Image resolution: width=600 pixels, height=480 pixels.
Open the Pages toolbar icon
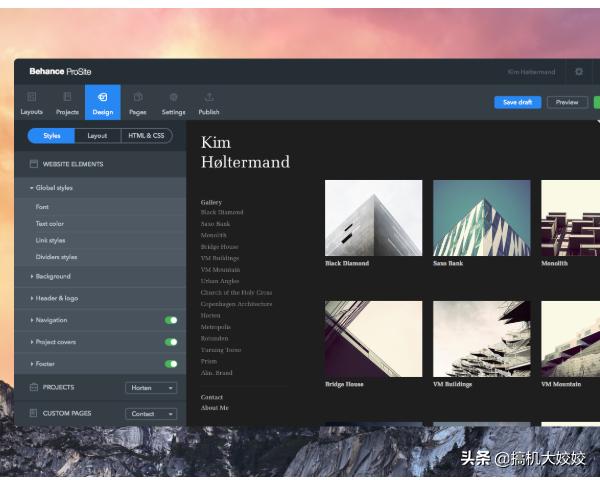[x=138, y=97]
